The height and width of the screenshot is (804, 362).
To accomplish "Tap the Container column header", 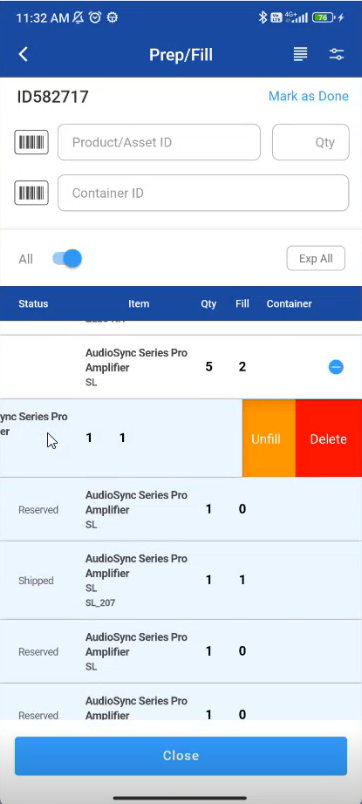I will coord(289,304).
